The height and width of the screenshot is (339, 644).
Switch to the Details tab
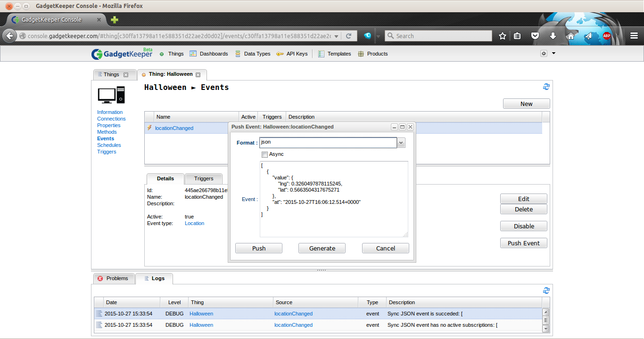165,178
